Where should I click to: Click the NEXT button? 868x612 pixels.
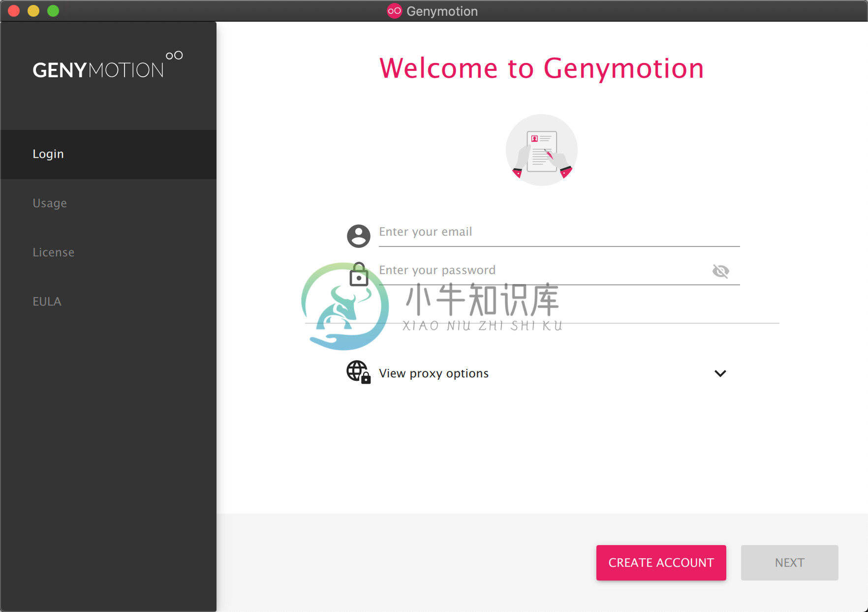click(790, 563)
